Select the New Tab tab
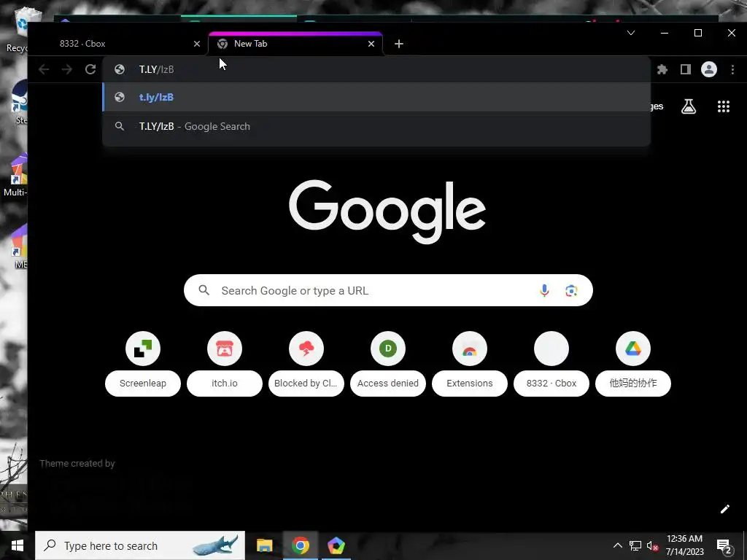The height and width of the screenshot is (560, 747). pyautogui.click(x=295, y=44)
